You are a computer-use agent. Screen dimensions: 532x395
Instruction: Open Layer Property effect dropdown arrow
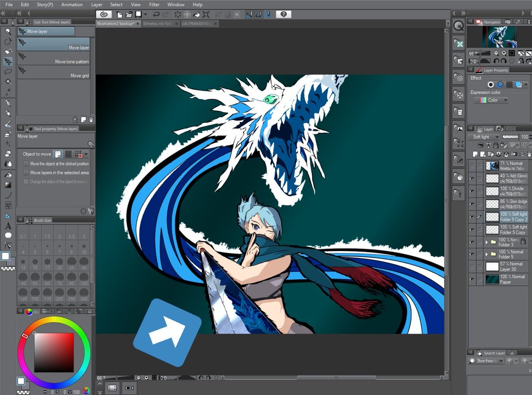526,84
